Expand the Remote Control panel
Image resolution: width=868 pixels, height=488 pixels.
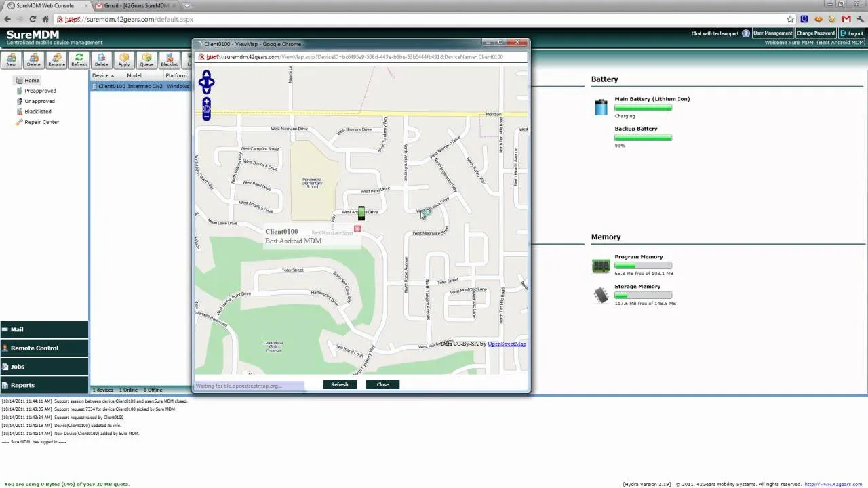[44, 348]
